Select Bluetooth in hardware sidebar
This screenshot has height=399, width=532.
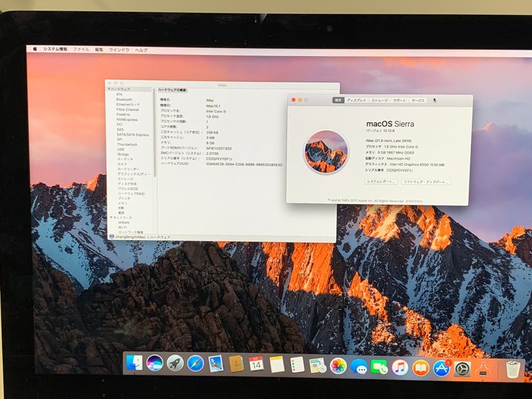click(124, 99)
